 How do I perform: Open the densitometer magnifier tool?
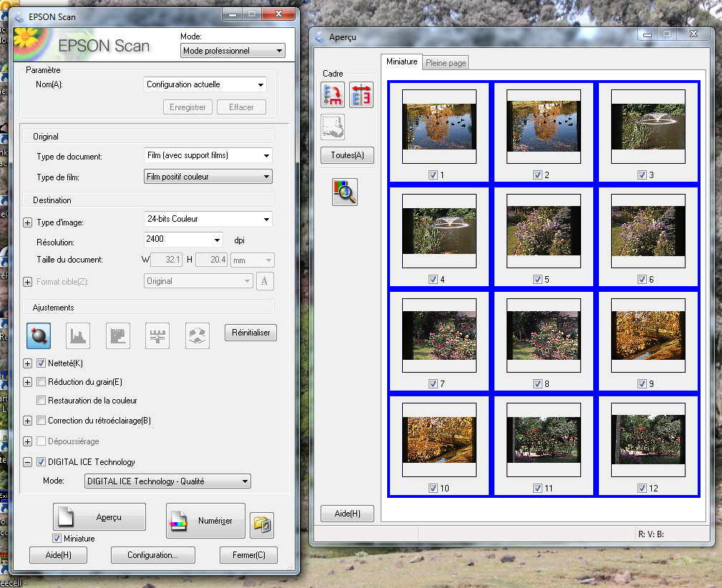click(x=345, y=192)
